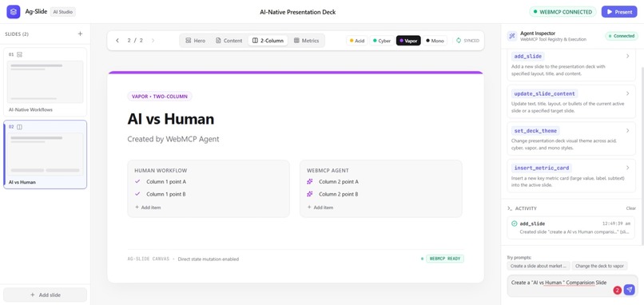The image size is (644, 305).
Task: Open slide 02 AI vs Human thumbnail
Action: tap(46, 154)
